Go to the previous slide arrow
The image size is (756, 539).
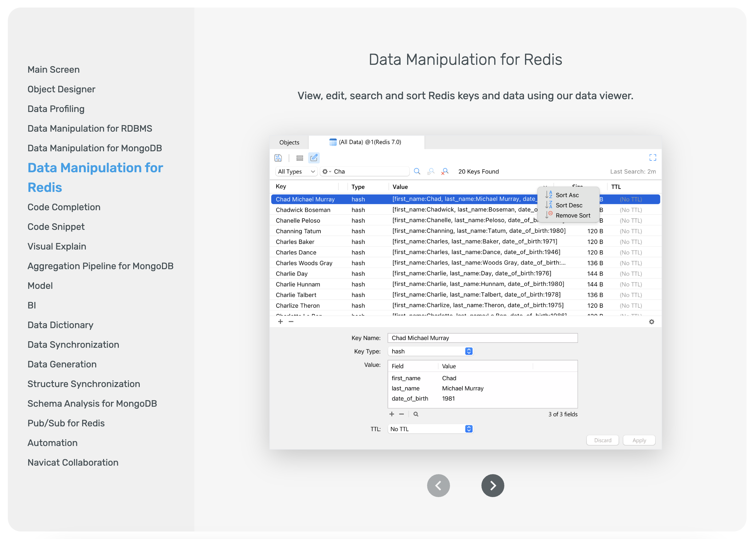(438, 486)
